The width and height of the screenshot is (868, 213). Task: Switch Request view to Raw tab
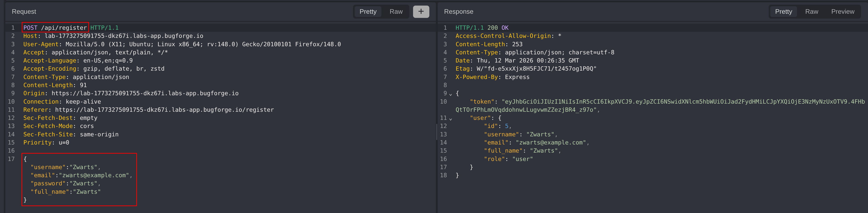point(396,11)
